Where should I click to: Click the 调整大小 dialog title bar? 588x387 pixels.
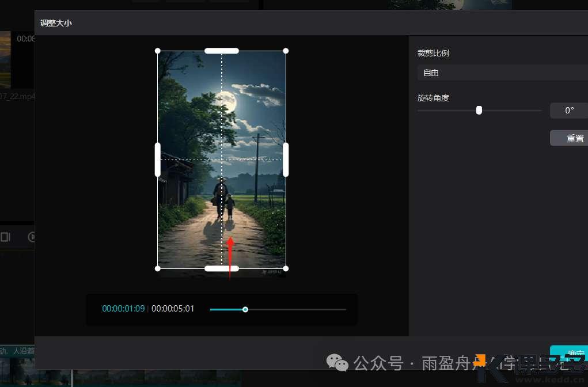[230, 24]
